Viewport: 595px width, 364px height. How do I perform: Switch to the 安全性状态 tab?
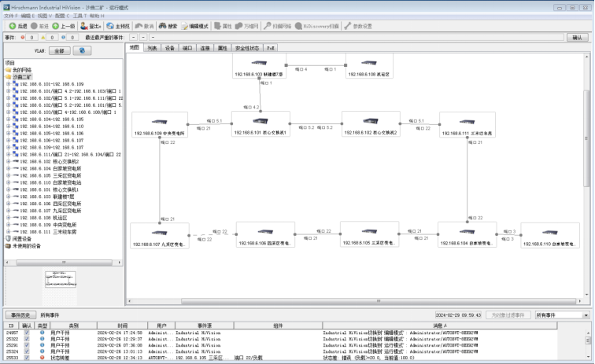point(247,48)
